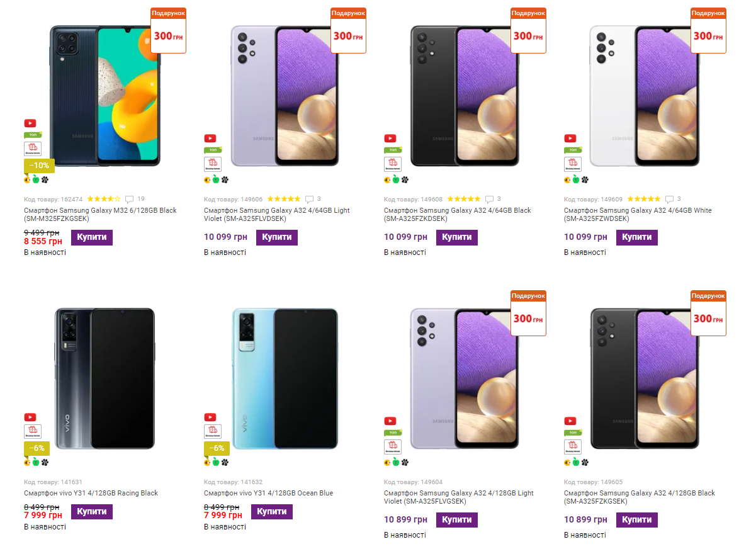This screenshot has height=554, width=756.
Task: Click green TOP badge on A32 4/64GB Black
Action: pyautogui.click(x=393, y=150)
